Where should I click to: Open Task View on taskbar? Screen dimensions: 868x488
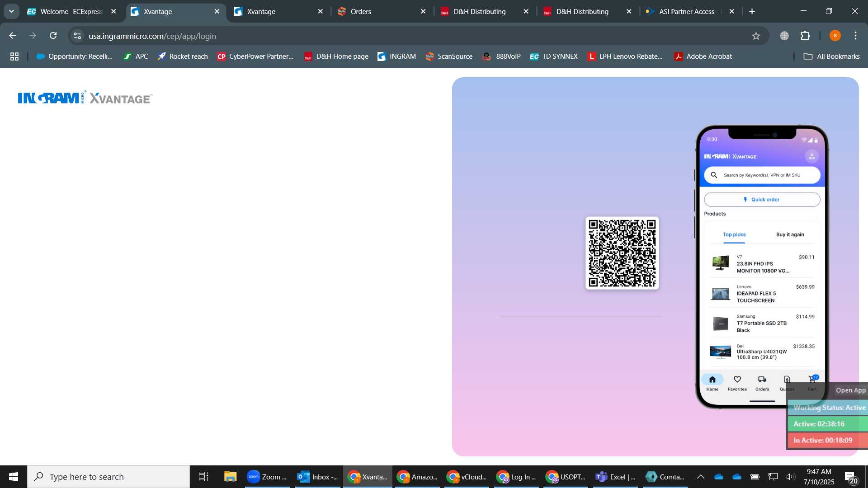[x=203, y=477]
